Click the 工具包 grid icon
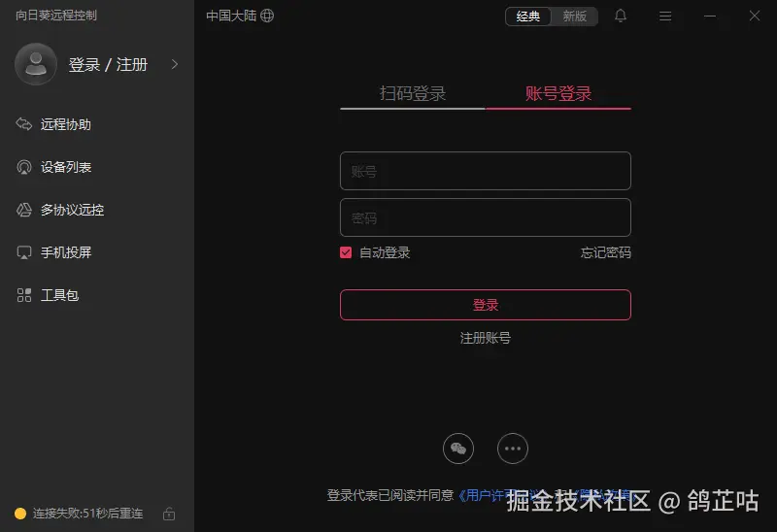Viewport: 777px width, 532px height. (x=23, y=295)
